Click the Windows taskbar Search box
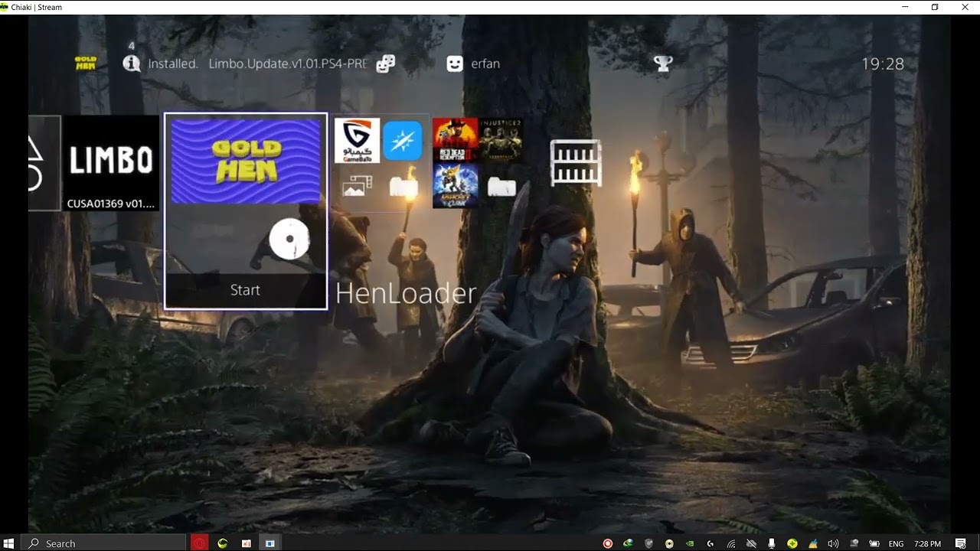Viewport: 980px width, 551px height. point(103,543)
